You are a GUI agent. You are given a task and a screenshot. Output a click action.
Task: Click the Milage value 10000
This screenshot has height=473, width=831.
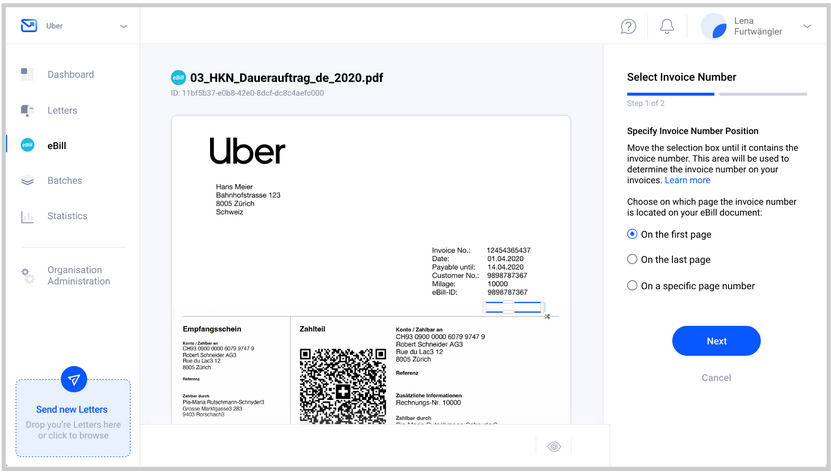click(x=498, y=284)
